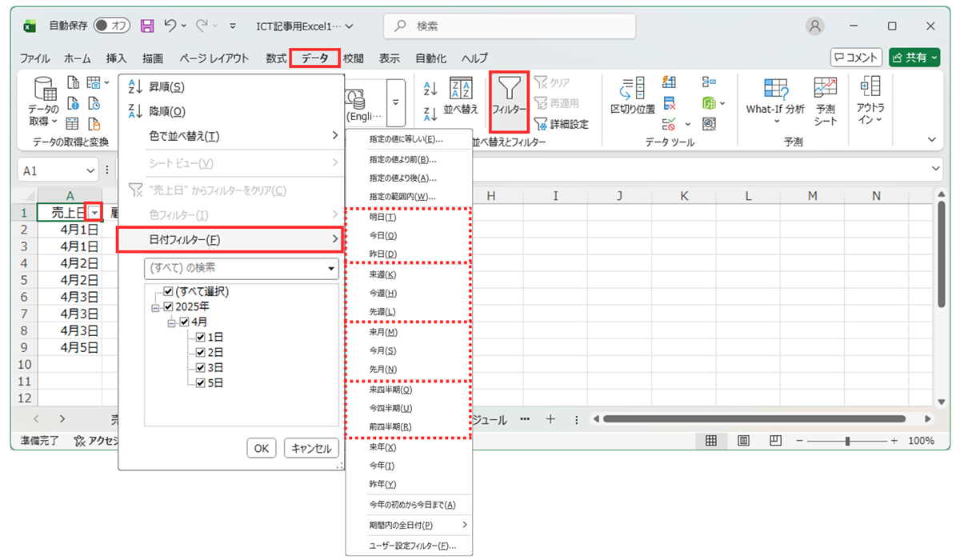Select 今月 from date filter submenu
Image resolution: width=960 pixels, height=560 pixels.
[382, 350]
